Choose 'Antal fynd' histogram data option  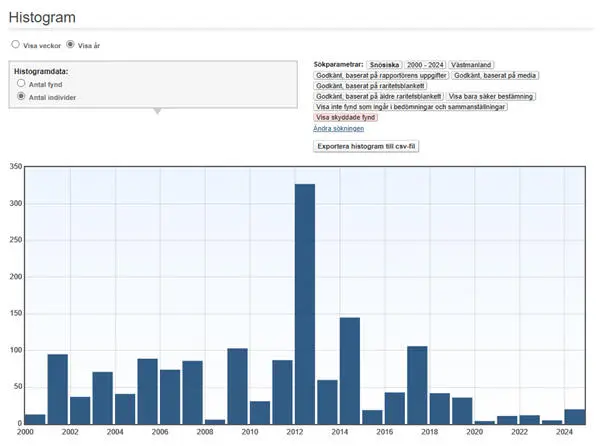(x=21, y=85)
